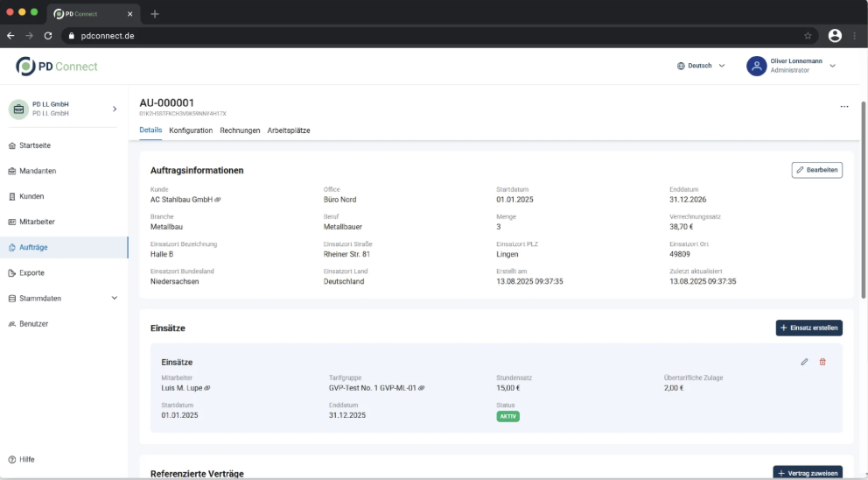Viewport: 868px width, 480px height.
Task: Switch to the Rechnungen tab
Action: [x=240, y=131]
